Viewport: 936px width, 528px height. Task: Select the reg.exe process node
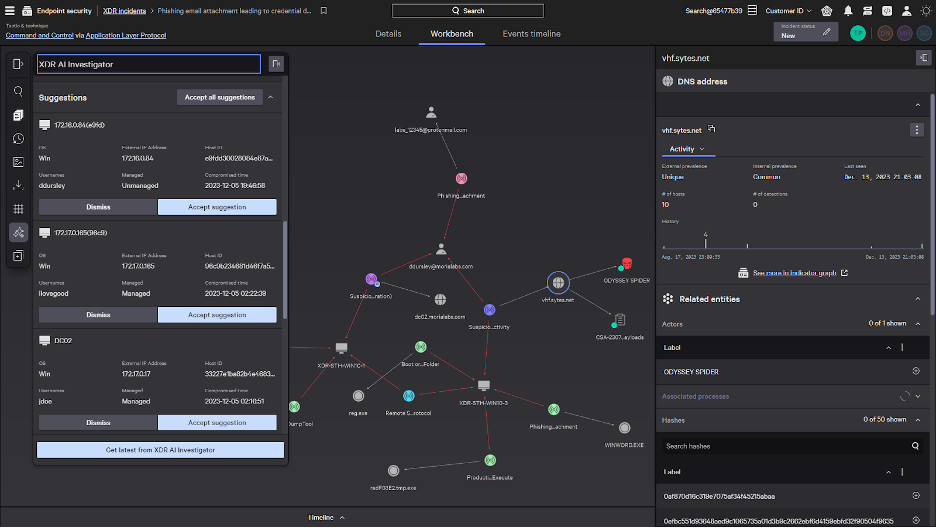point(358,396)
